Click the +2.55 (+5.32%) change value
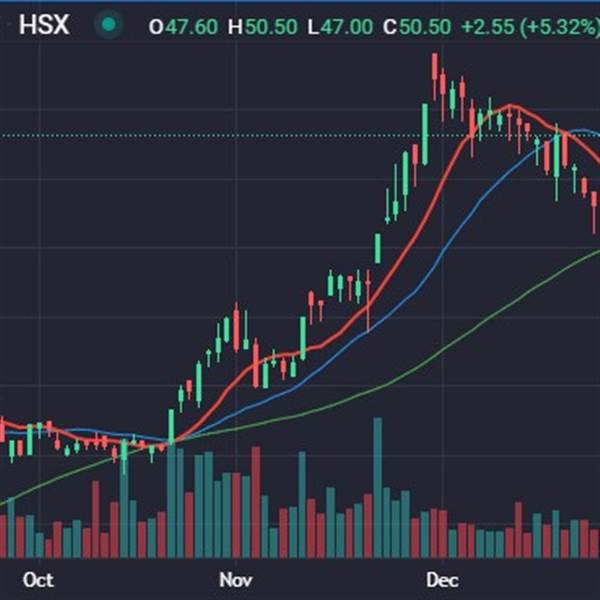This screenshot has width=600, height=600. tap(530, 27)
